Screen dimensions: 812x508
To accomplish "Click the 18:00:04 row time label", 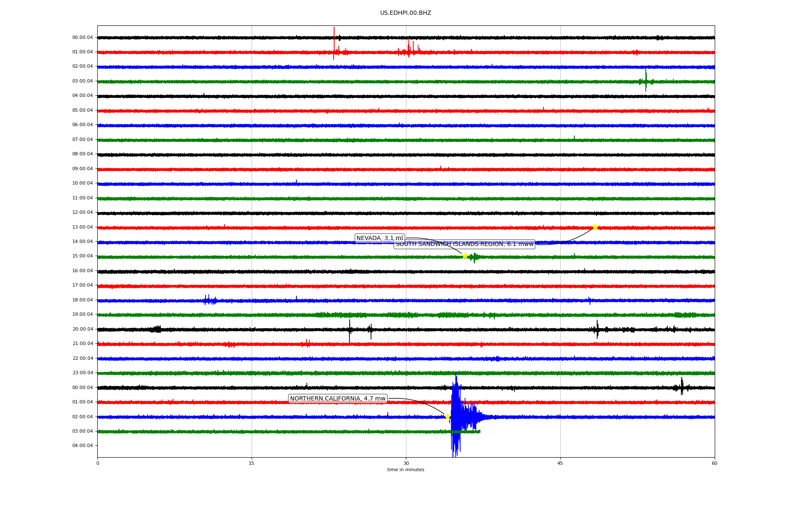I will tap(82, 300).
